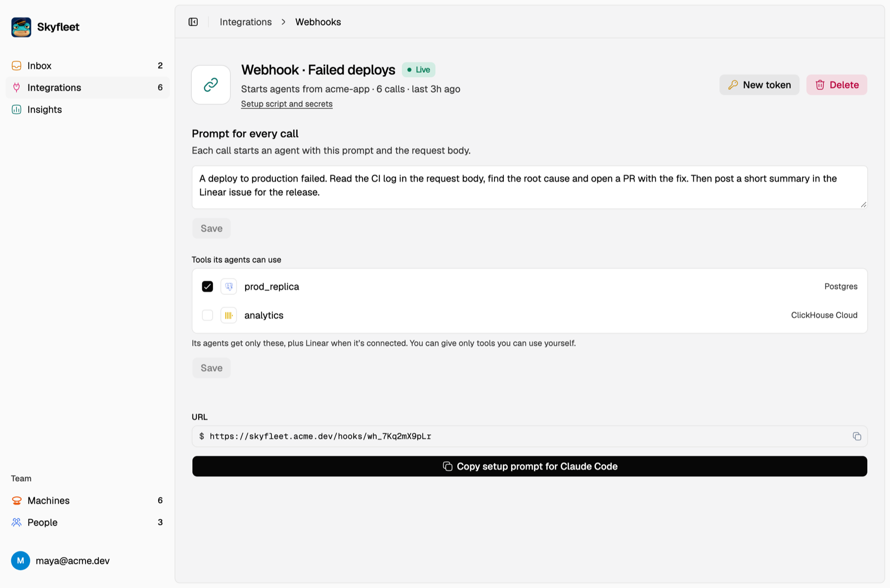Click the Webhooks breadcrumb
The image size is (890, 588).
click(x=318, y=22)
